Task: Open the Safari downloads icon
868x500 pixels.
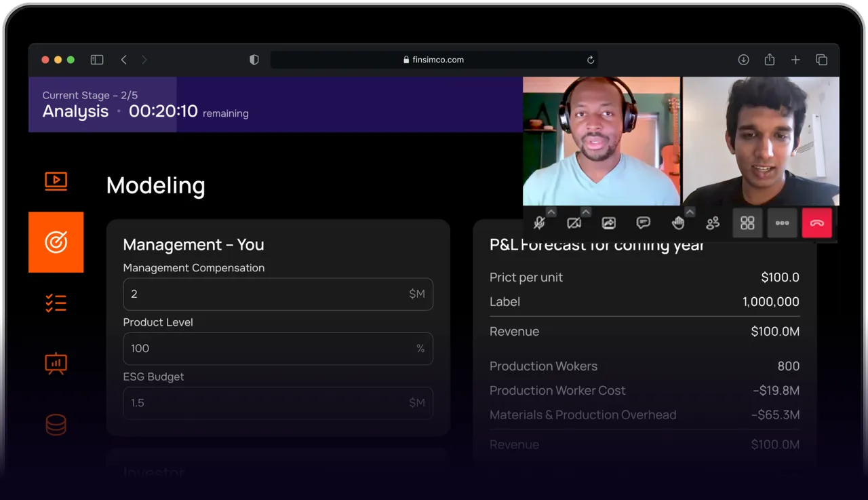Action: [x=743, y=60]
